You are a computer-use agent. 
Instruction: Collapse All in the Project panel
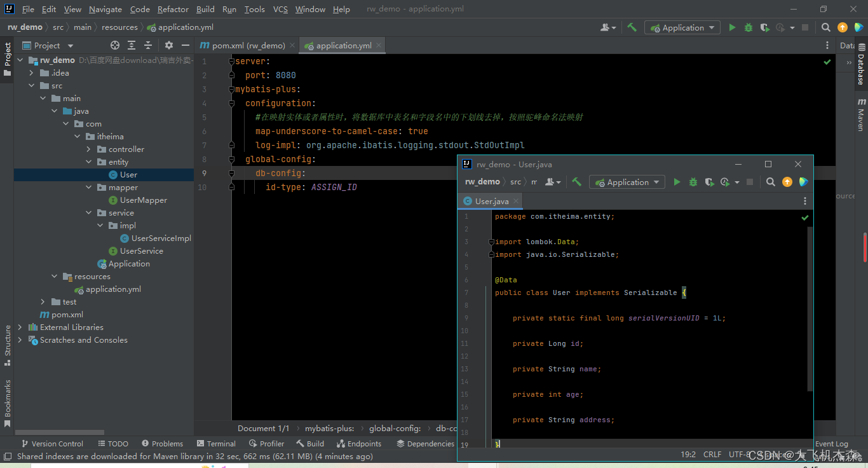[x=148, y=45]
